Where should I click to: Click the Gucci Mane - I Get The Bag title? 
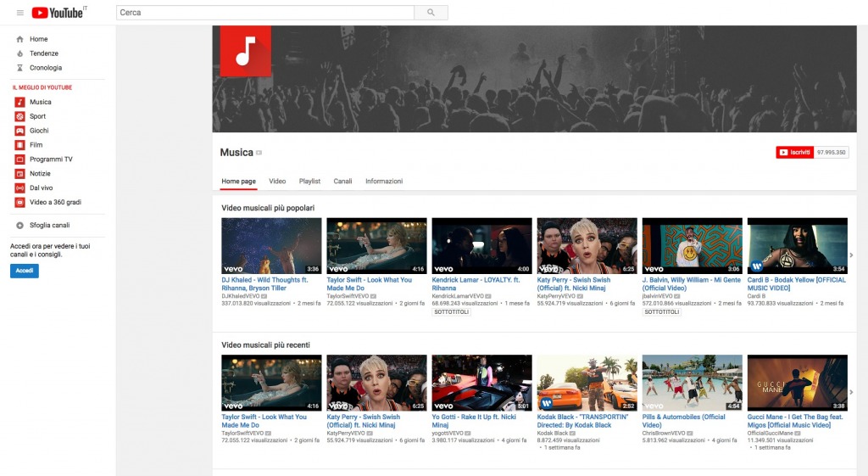795,421
